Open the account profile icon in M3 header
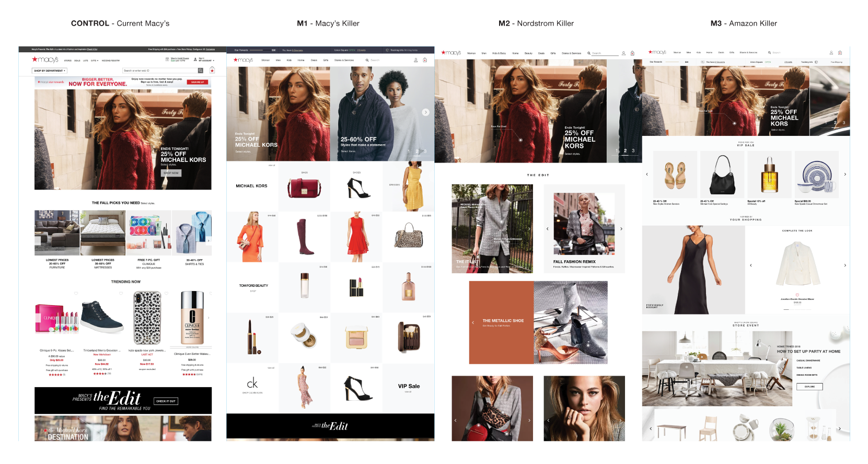 click(831, 53)
